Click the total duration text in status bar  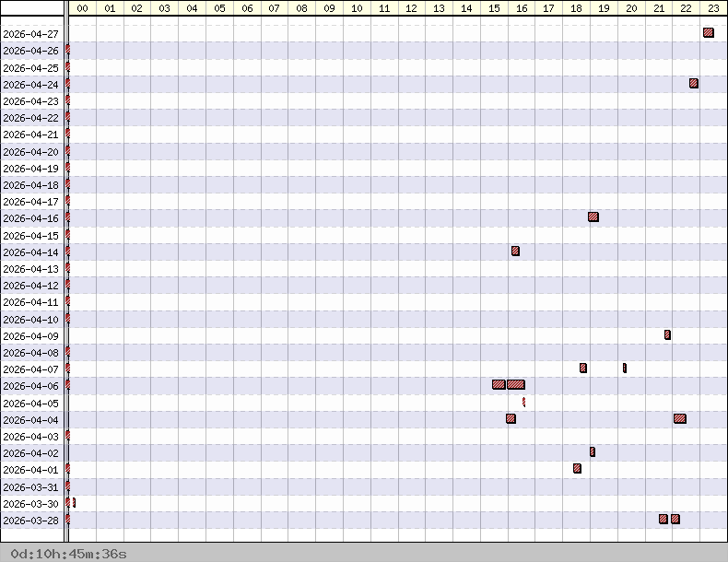coord(69,554)
